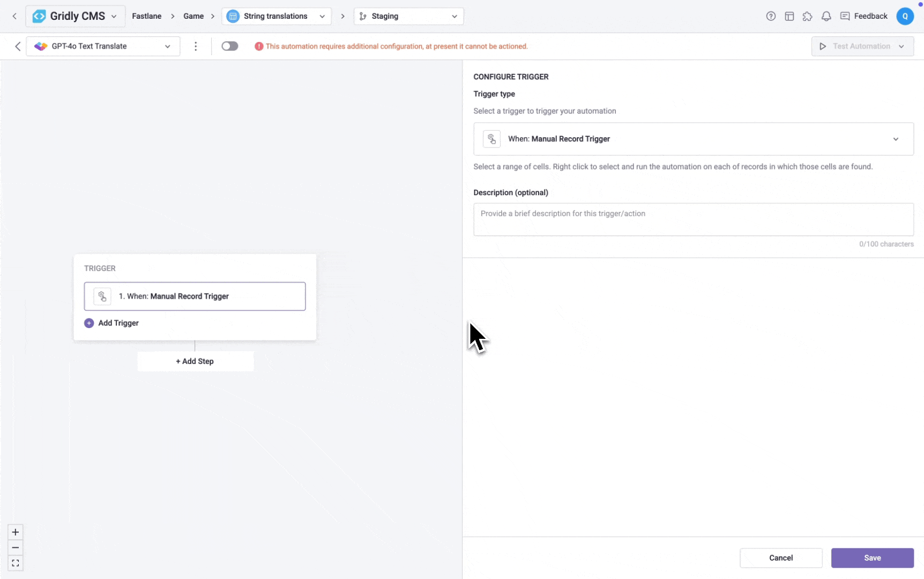This screenshot has width=924, height=579.
Task: Expand the Staging branch dropdown
Action: (408, 16)
